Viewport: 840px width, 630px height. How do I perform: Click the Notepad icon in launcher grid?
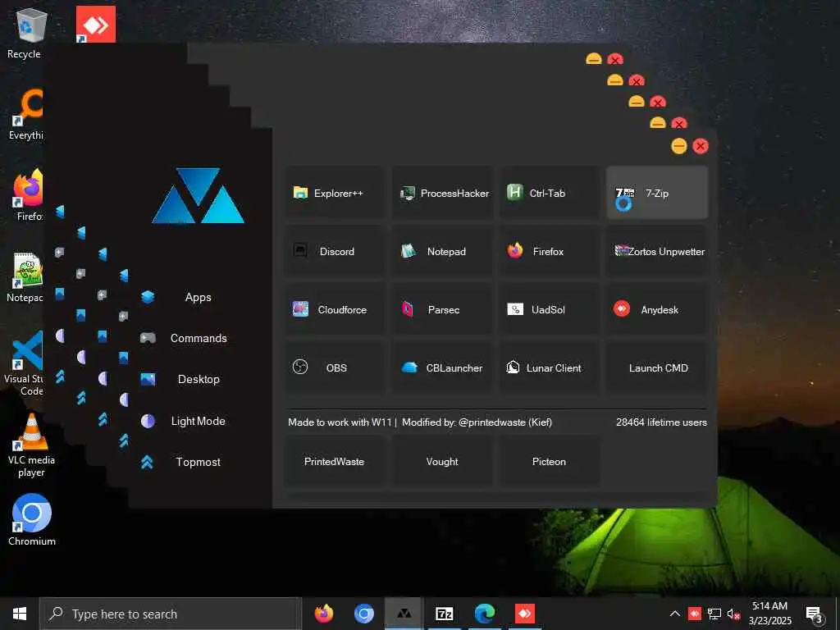pyautogui.click(x=409, y=251)
